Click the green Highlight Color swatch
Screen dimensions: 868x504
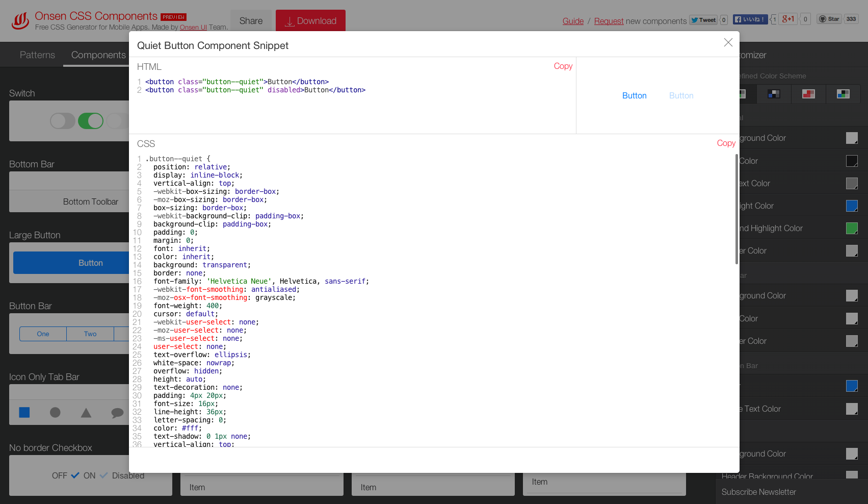point(852,228)
